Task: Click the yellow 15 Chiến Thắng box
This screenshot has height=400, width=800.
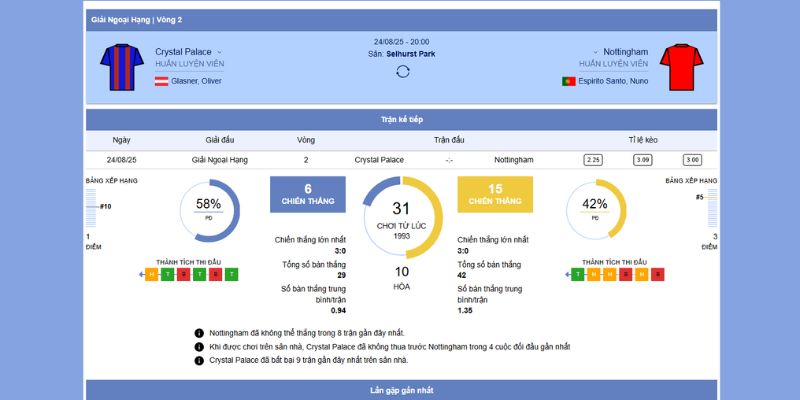Action: [495, 194]
